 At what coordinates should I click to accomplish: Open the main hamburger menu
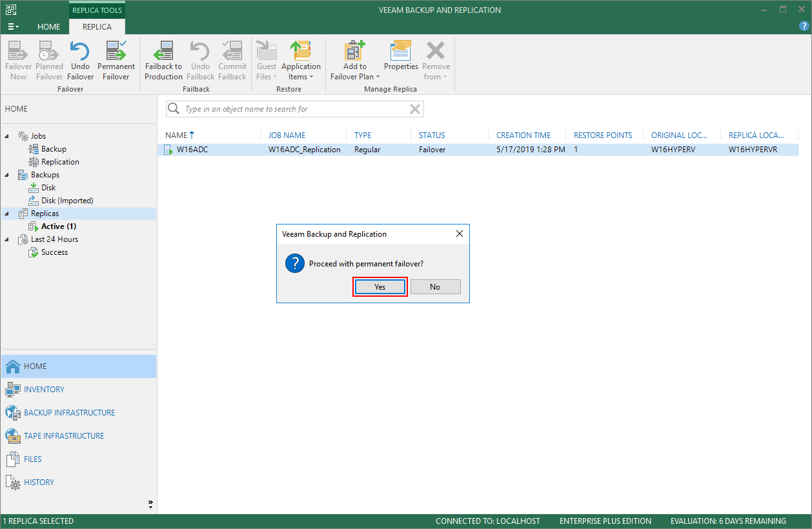coord(13,27)
